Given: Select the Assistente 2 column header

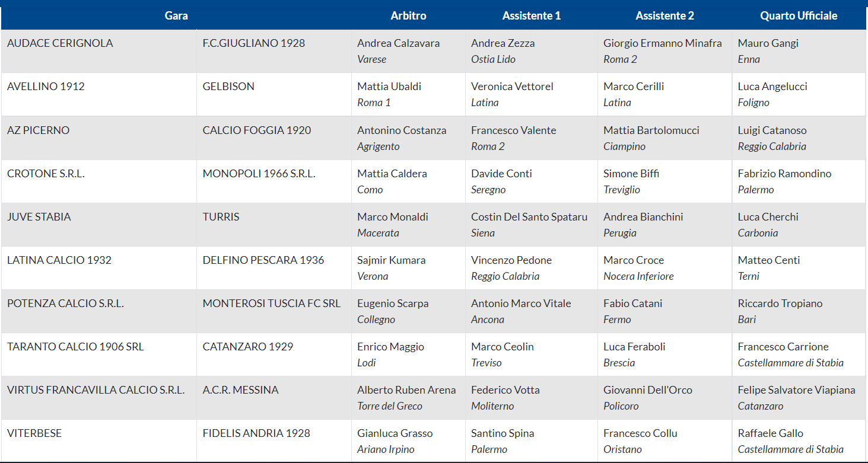Looking at the screenshot, I should [664, 16].
